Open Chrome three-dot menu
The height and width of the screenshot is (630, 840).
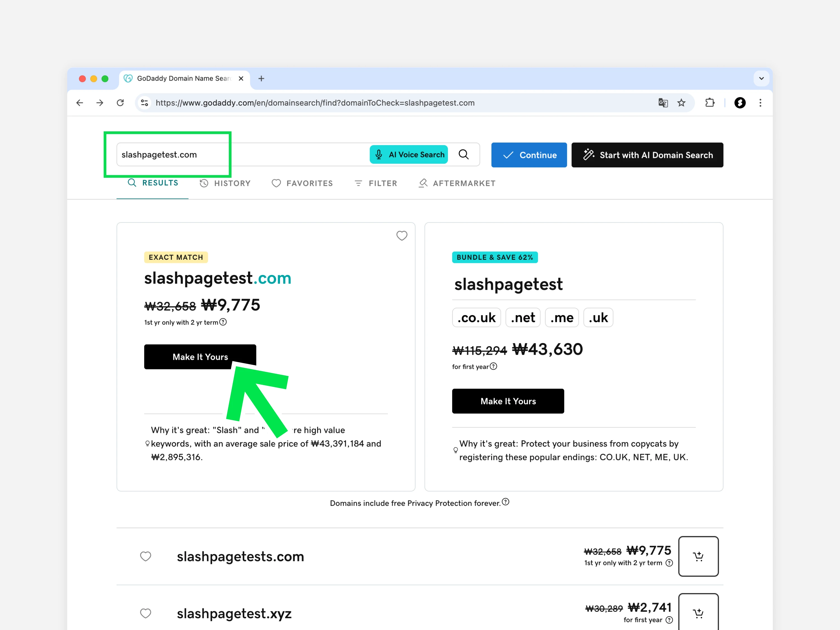pyautogui.click(x=760, y=103)
